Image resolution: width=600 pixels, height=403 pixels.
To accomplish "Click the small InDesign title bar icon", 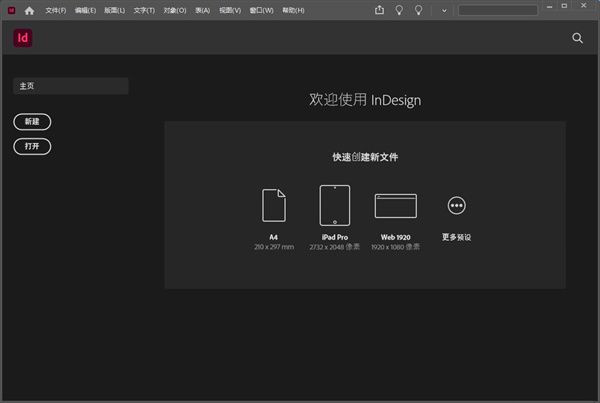I will click(11, 10).
